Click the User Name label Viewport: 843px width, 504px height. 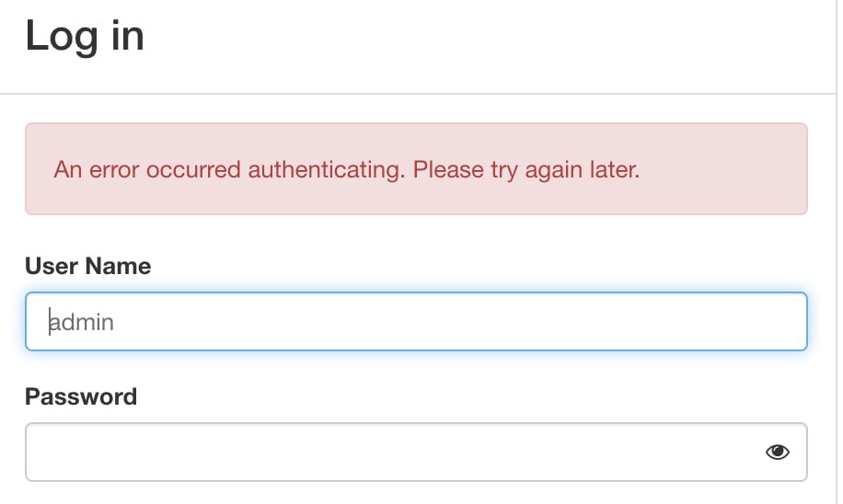[x=88, y=266]
